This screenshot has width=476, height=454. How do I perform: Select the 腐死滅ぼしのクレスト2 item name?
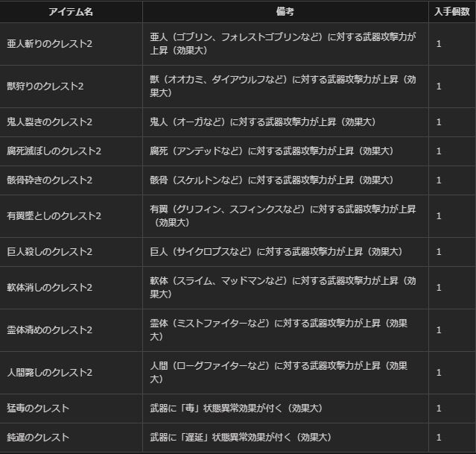tap(54, 151)
